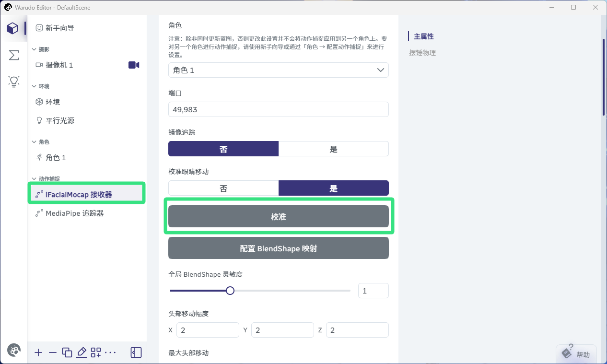
Task: Collapse the 环境 category header
Action: [40, 86]
